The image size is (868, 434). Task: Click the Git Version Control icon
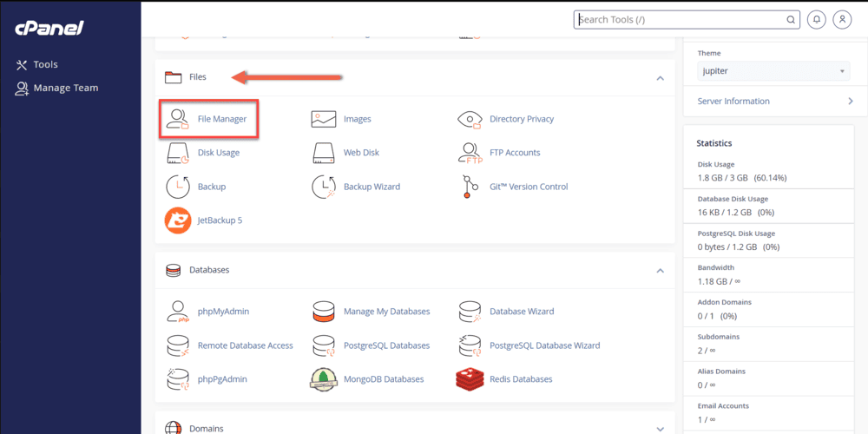point(470,187)
